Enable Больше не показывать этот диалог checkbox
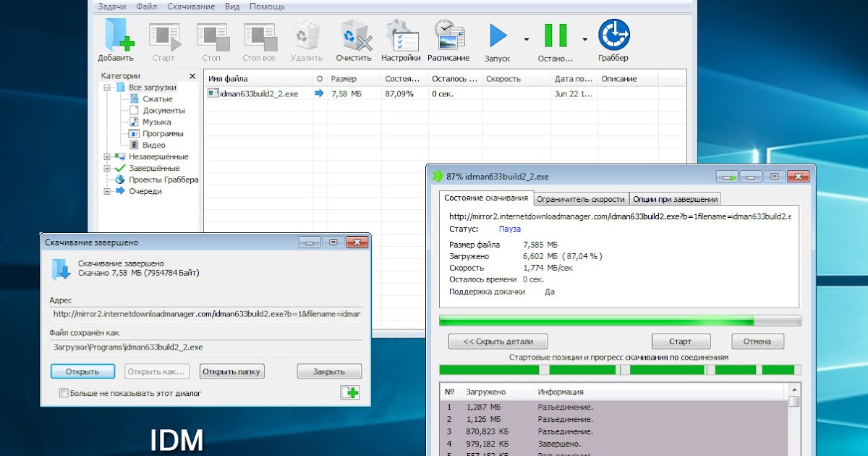The width and height of the screenshot is (868, 456). point(64,393)
